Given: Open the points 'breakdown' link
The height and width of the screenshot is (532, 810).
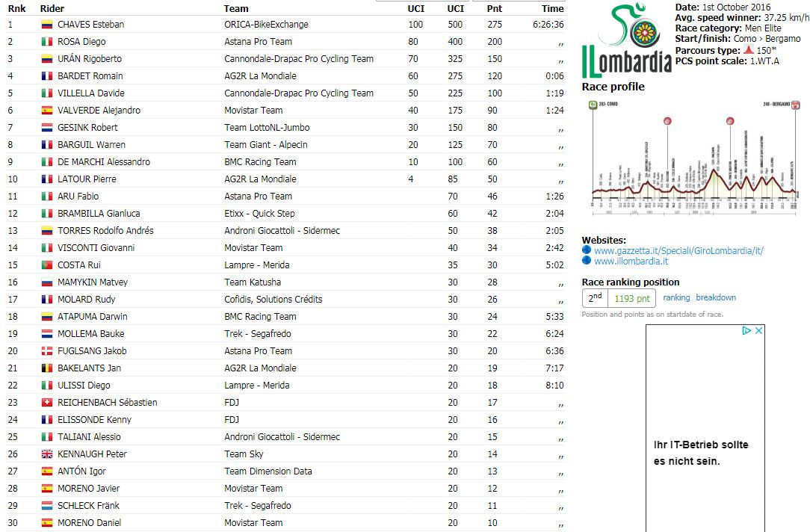Looking at the screenshot, I should [715, 297].
